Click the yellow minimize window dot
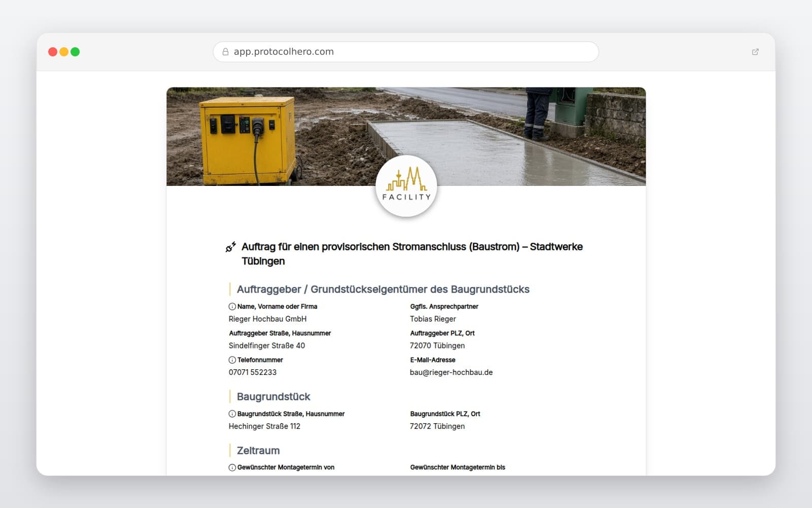This screenshot has height=508, width=812. (64, 52)
